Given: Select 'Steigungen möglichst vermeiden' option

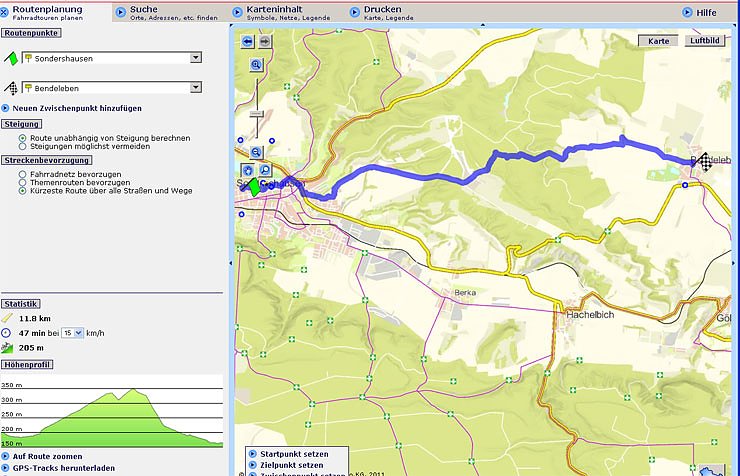Looking at the screenshot, I should click(23, 146).
